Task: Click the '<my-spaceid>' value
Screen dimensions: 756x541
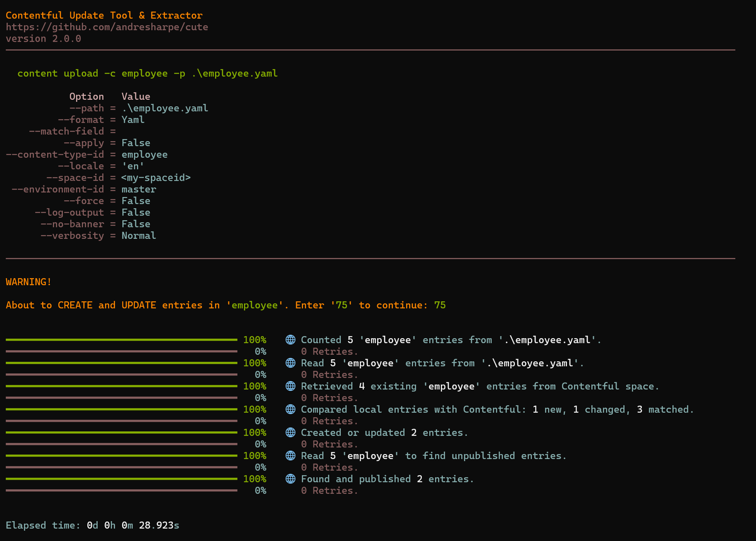Action: point(156,178)
